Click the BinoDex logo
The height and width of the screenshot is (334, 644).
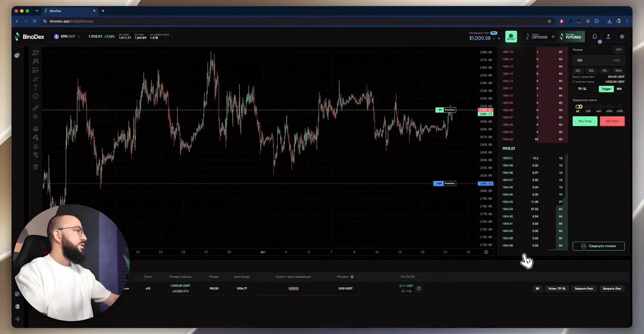(29, 37)
